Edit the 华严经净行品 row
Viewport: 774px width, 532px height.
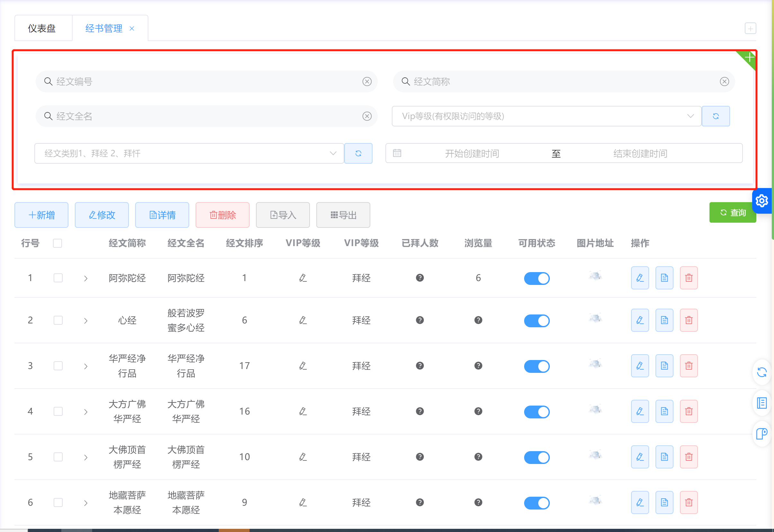click(639, 366)
